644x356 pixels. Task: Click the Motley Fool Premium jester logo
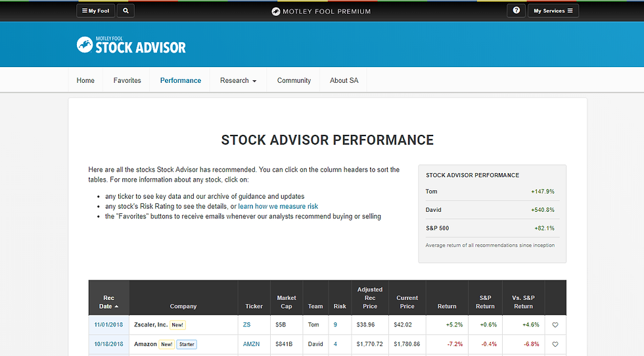[276, 11]
